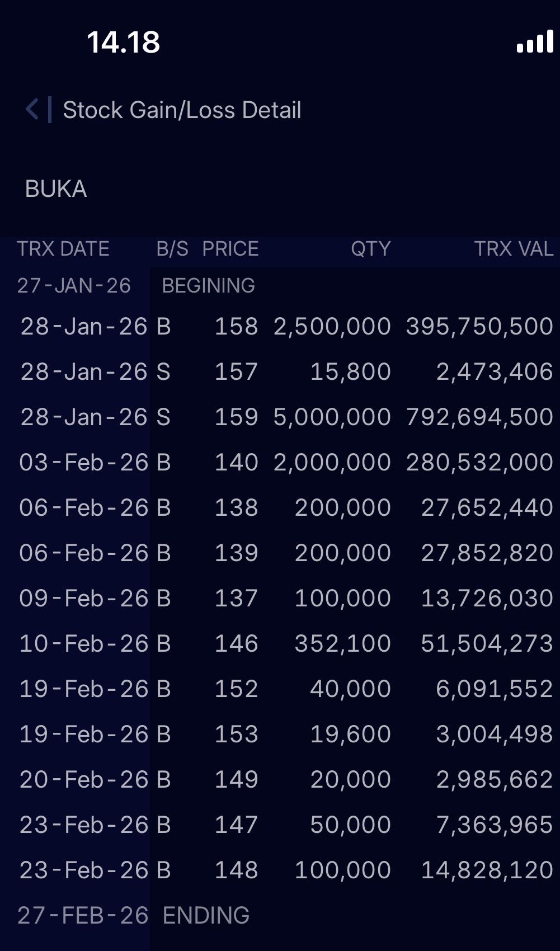Tap the back chevron arrow
Viewport: 560px width, 951px height.
32,109
